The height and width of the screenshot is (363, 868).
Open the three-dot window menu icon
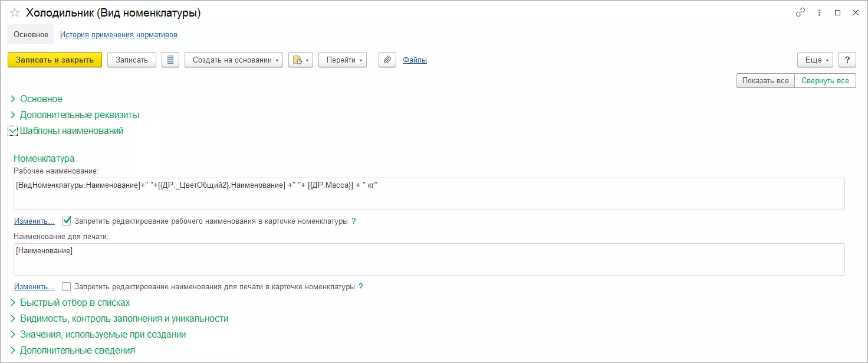pyautogui.click(x=819, y=12)
